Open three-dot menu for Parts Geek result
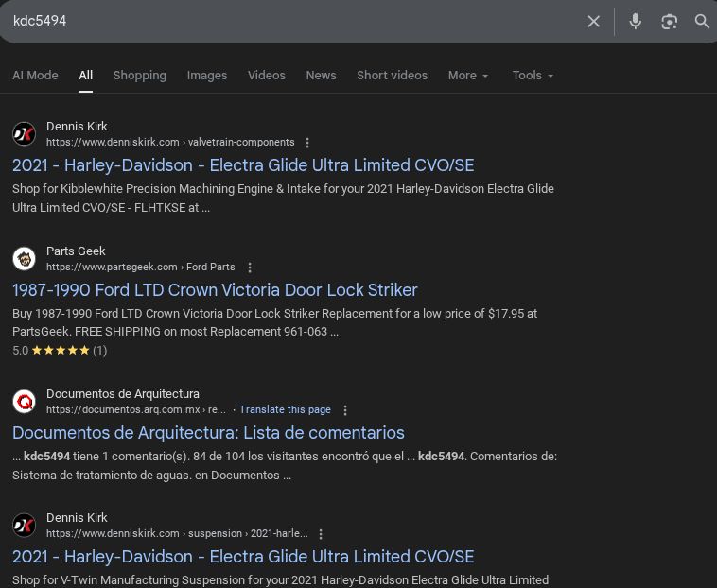 pos(250,268)
